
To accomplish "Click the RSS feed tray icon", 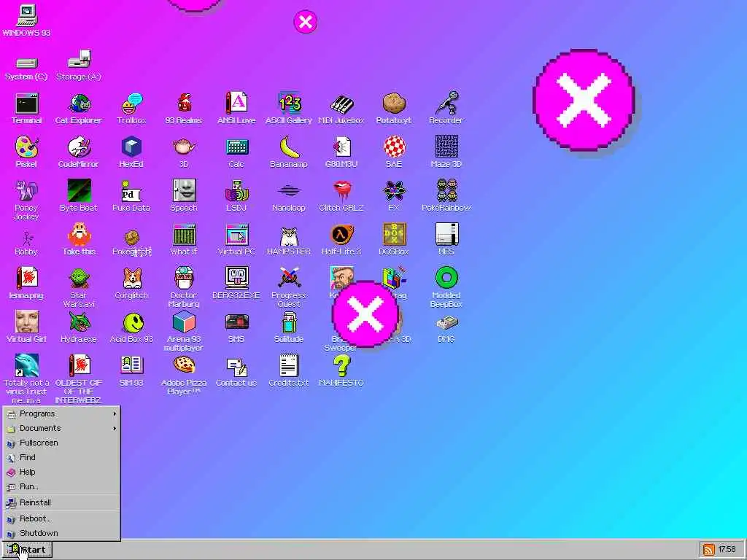I will pos(708,550).
